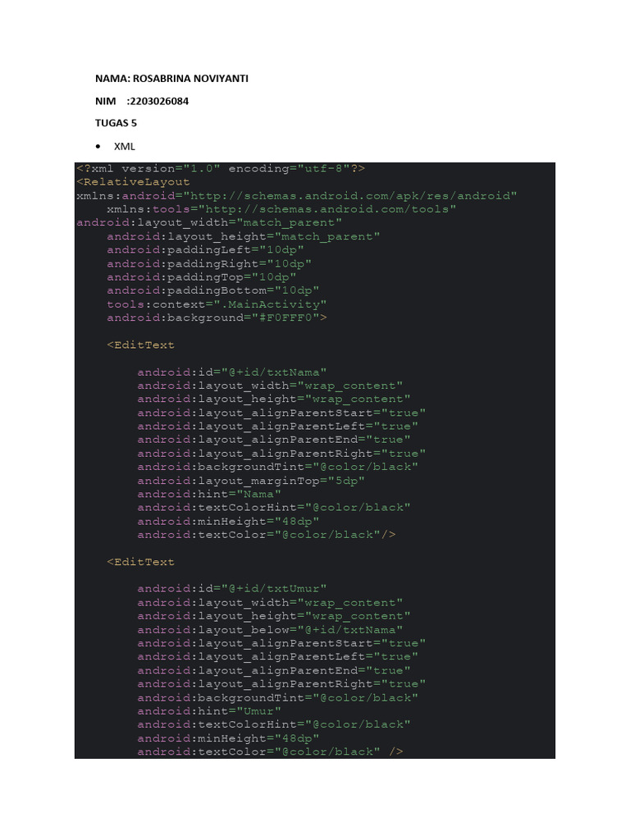This screenshot has height=840, width=630.
Task: Click the layout_marginTop 5dp line
Action: tap(251, 481)
